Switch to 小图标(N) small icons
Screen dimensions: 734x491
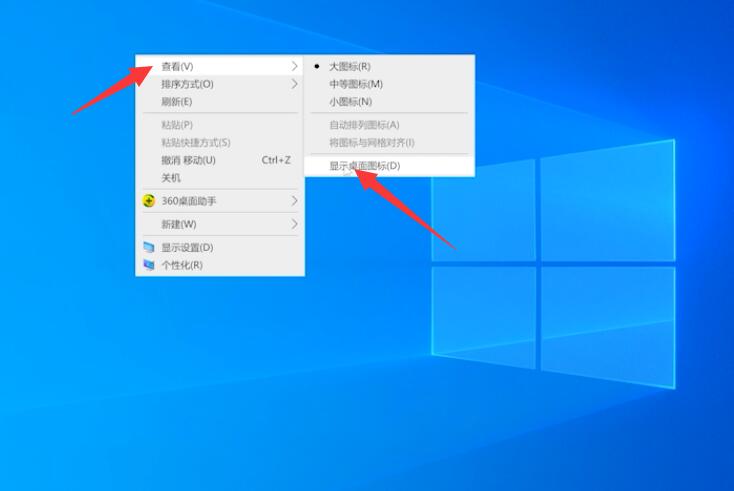point(389,102)
